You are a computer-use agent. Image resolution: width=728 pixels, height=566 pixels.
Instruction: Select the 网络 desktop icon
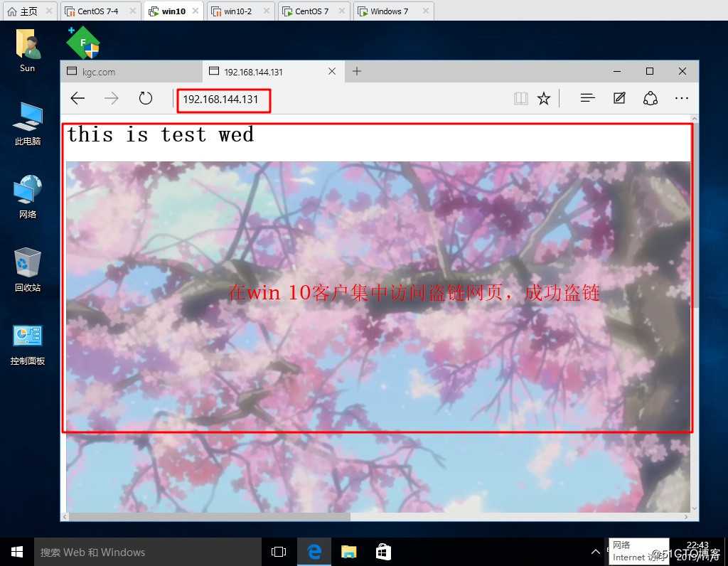pyautogui.click(x=28, y=197)
